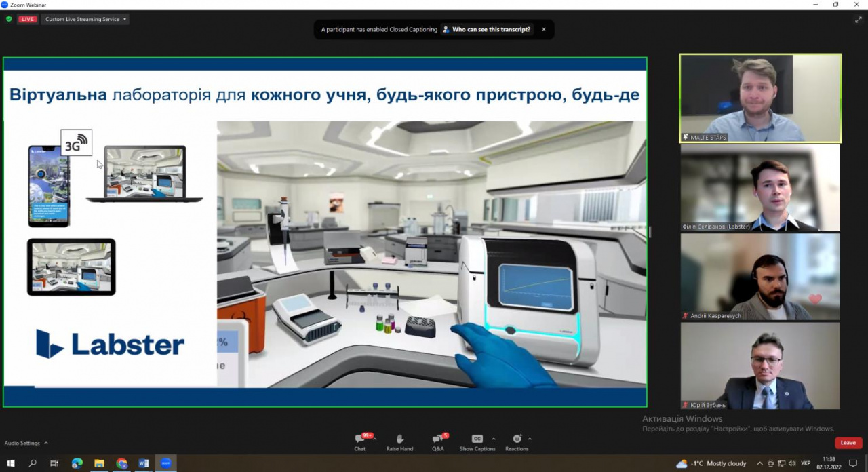The image size is (868, 472).
Task: Open the Audio Settings menu
Action: pyautogui.click(x=26, y=443)
